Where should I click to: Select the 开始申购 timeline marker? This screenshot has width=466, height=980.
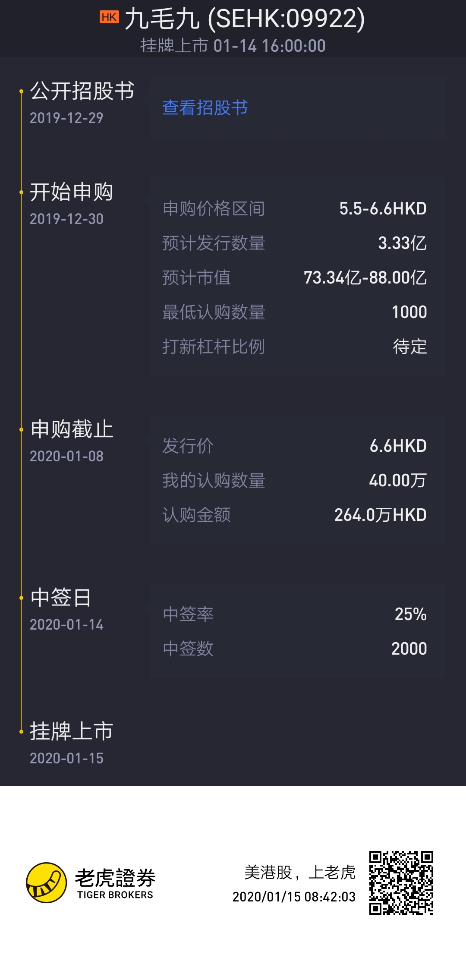click(21, 192)
